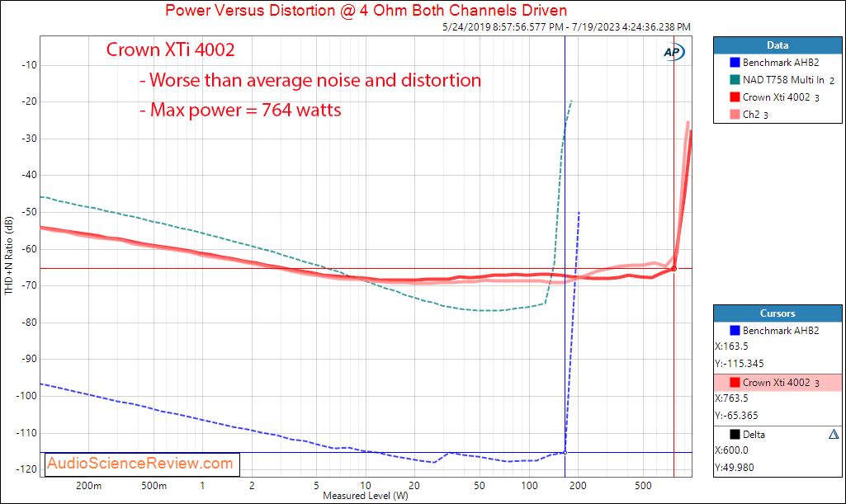Click the black Delta color swatch
This screenshot has width=846, height=504.
tap(735, 434)
